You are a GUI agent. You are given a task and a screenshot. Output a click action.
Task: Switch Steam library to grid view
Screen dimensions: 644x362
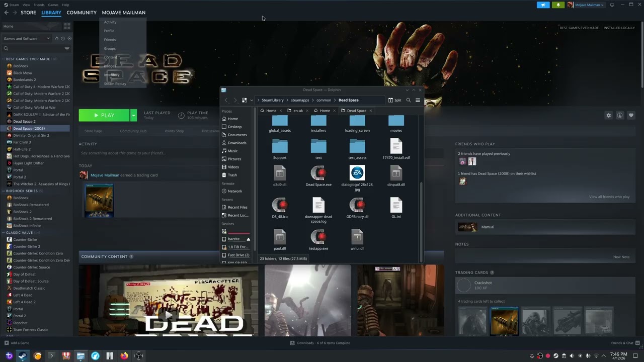[x=67, y=26]
